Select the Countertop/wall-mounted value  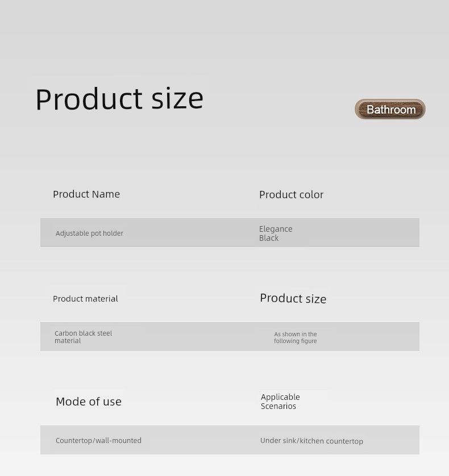coord(98,440)
